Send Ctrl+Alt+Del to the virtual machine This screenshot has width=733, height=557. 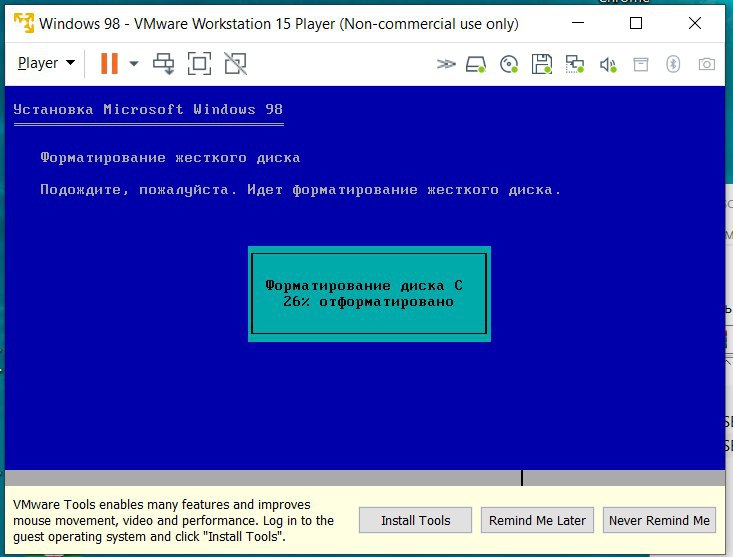tap(164, 63)
